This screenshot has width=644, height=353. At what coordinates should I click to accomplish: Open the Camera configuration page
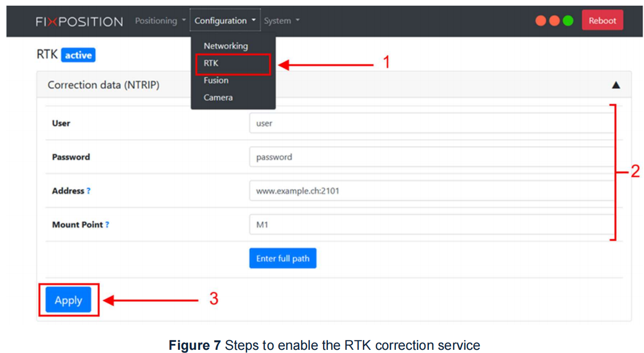(x=217, y=97)
